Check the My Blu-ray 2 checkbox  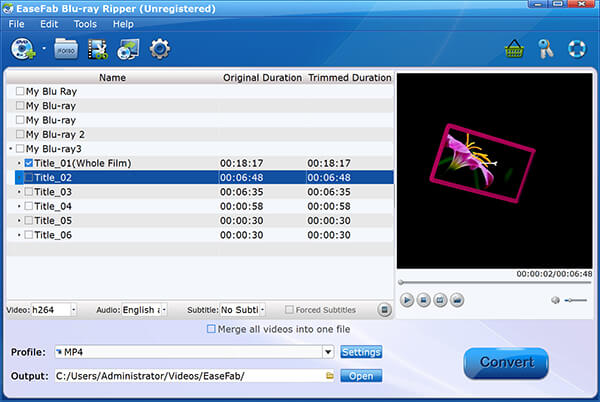[20, 134]
